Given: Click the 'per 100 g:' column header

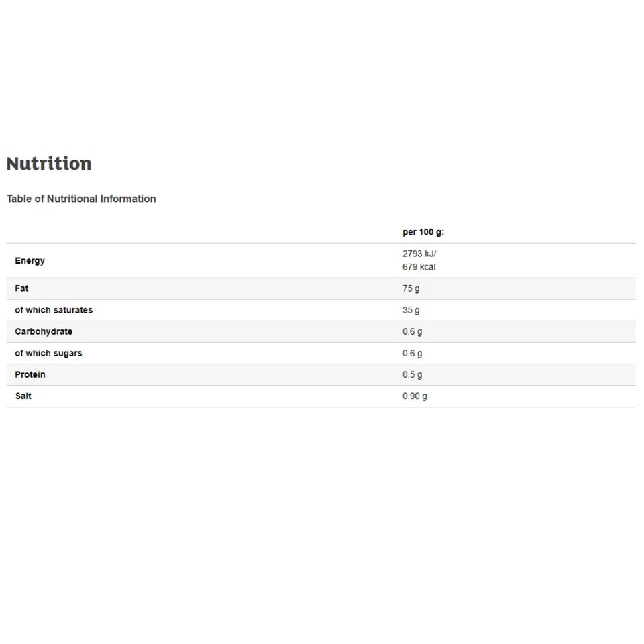Looking at the screenshot, I should point(423,232).
